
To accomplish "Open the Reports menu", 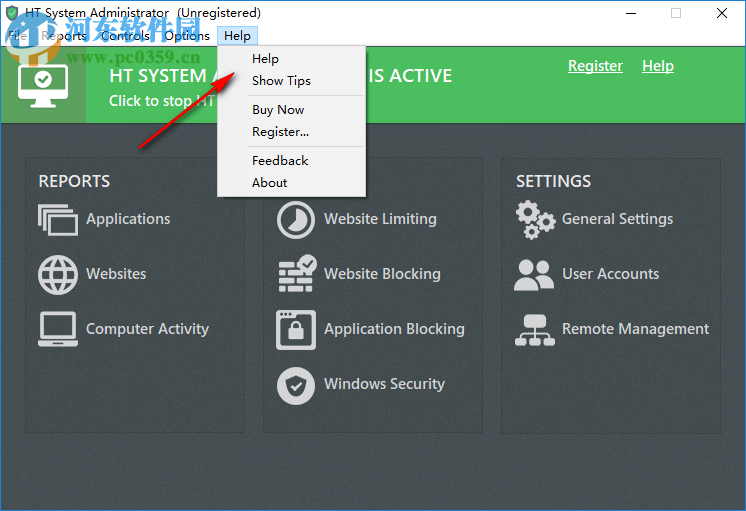I will [64, 36].
